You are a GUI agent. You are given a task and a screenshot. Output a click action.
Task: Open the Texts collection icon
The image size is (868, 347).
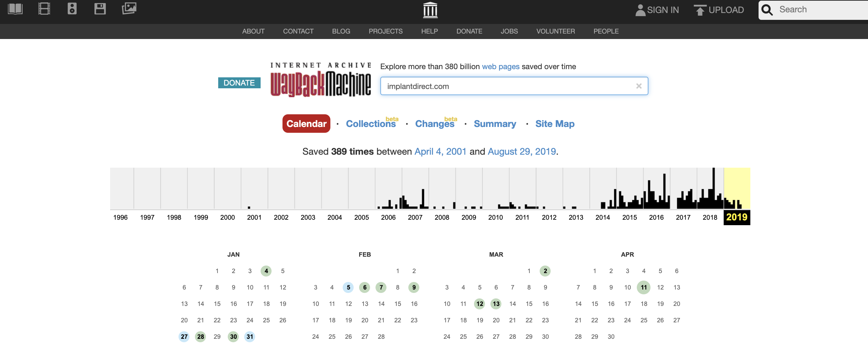point(15,9)
